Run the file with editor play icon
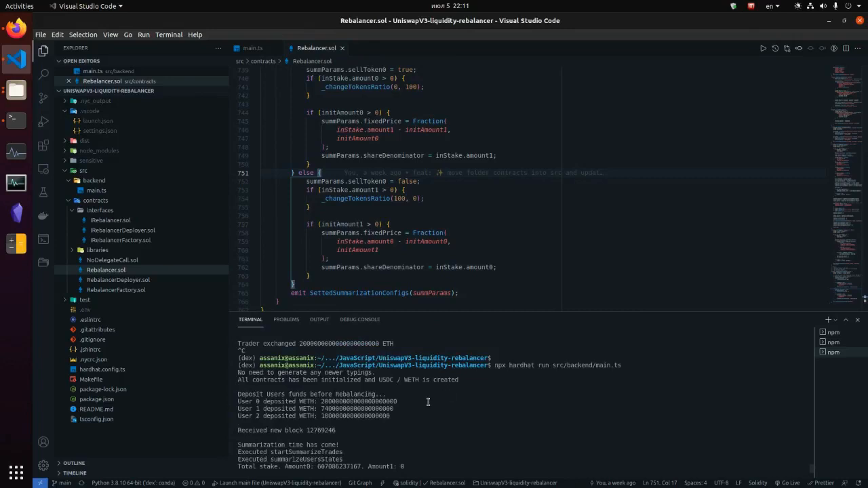The image size is (868, 488). pyautogui.click(x=763, y=48)
